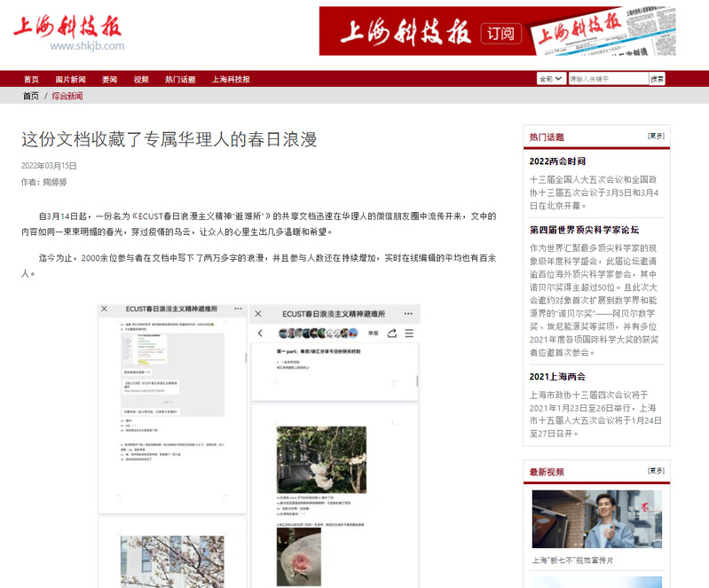The image size is (709, 588).
Task: Open the 上海"新七不"规范宣传片 video thumbnail
Action: pyautogui.click(x=596, y=519)
